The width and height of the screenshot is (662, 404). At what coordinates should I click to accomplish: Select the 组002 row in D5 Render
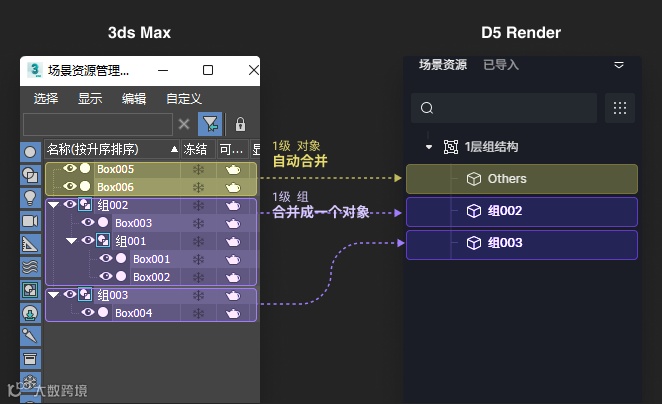coord(522,211)
